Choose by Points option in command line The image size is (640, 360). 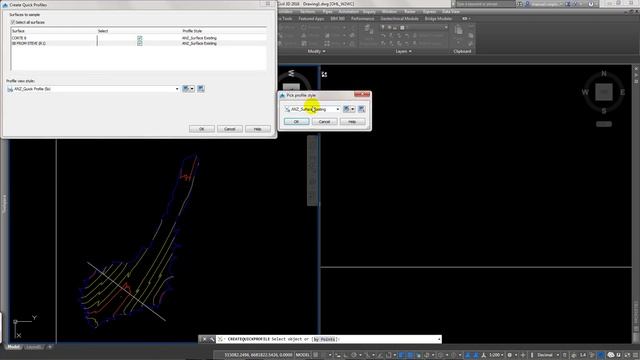pos(325,339)
